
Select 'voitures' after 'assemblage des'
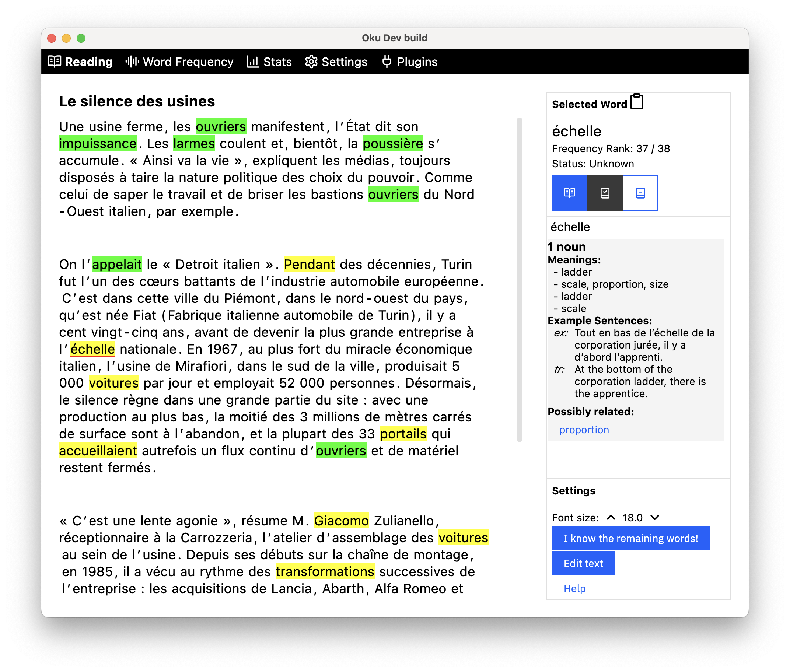click(x=463, y=538)
